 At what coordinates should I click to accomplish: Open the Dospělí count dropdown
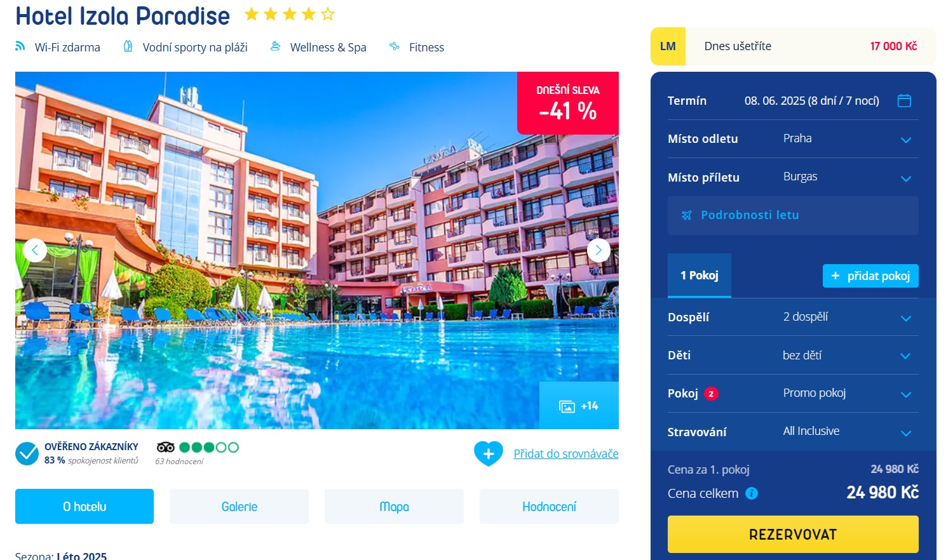(793, 317)
